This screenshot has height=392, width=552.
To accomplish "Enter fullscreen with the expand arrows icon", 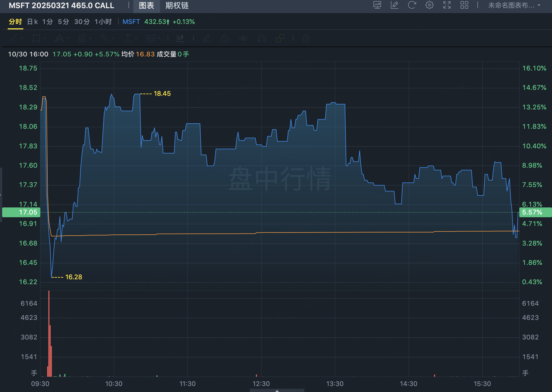I will click(x=447, y=5).
